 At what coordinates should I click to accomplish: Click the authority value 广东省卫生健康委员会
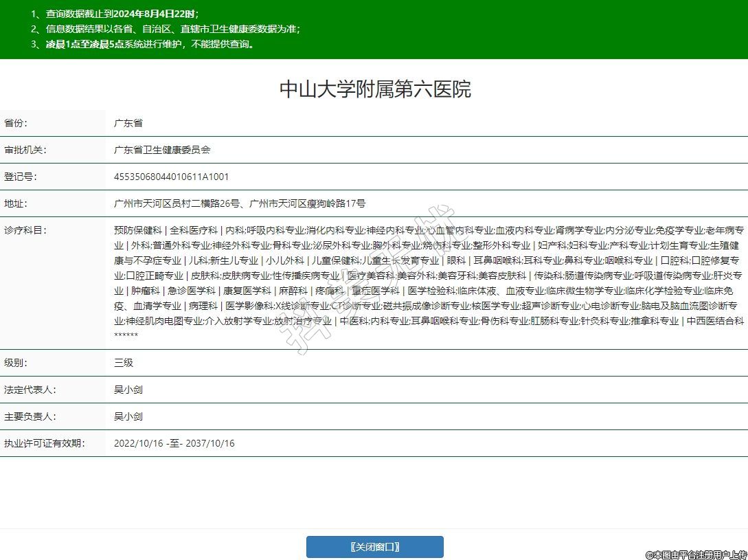point(162,150)
